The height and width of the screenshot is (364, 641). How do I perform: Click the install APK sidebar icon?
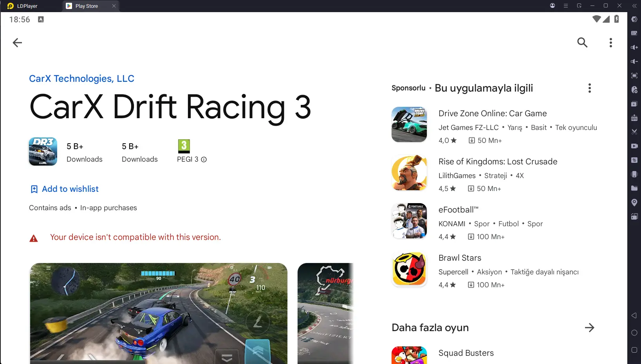point(634,118)
